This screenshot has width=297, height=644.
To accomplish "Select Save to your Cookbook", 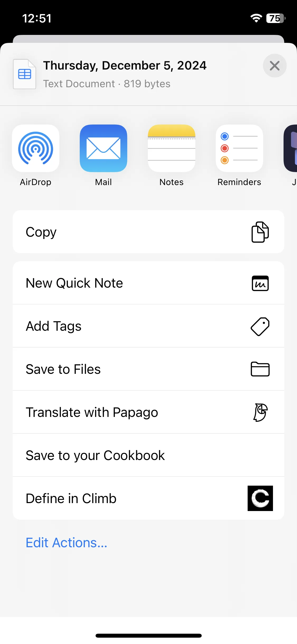I will tap(148, 455).
